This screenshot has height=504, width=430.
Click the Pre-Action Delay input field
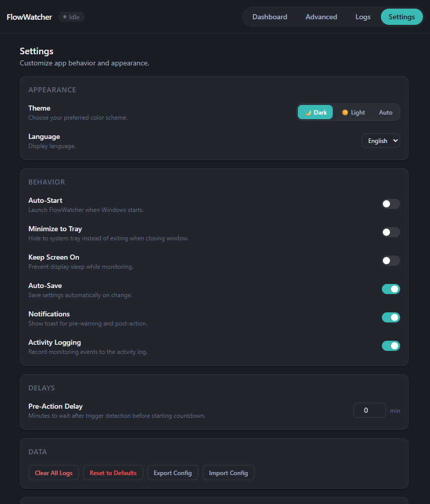tap(369, 410)
